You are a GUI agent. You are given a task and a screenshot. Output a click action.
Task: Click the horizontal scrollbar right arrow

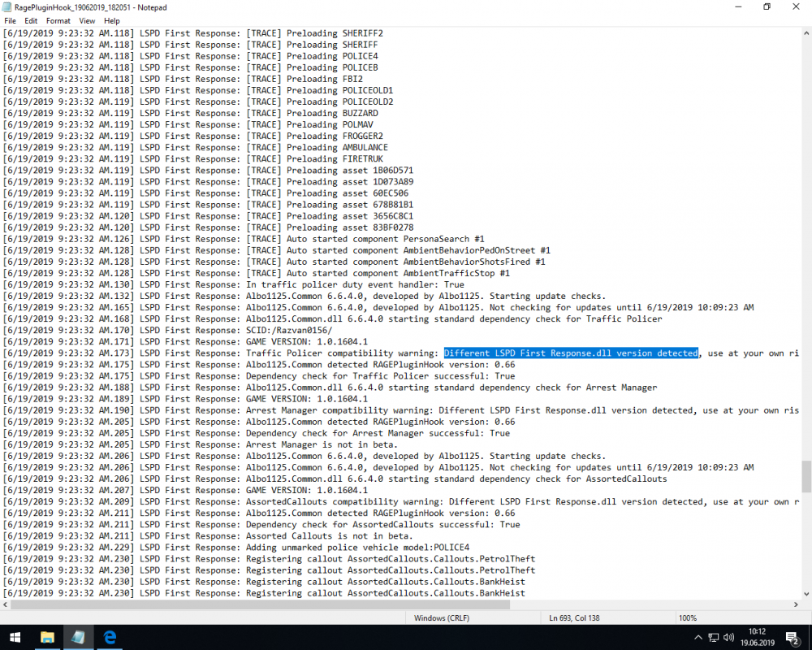[796, 604]
